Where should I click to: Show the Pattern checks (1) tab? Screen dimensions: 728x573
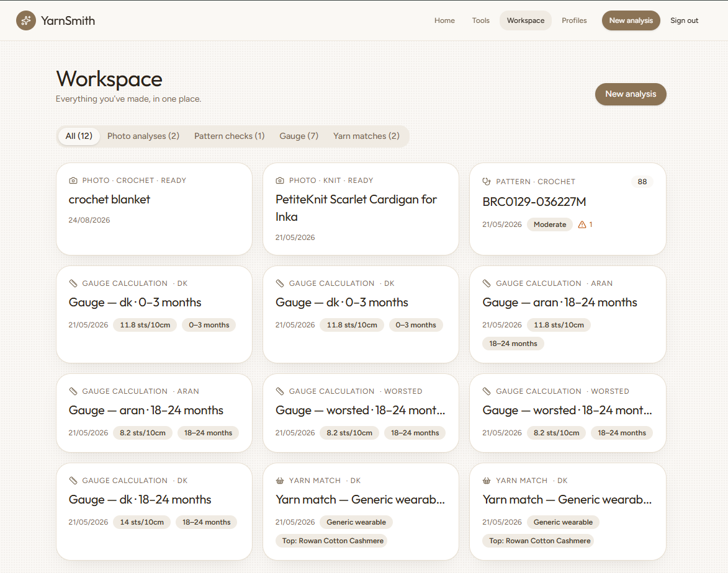[x=230, y=136]
